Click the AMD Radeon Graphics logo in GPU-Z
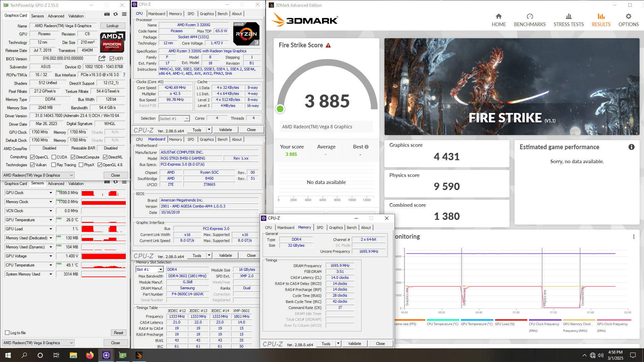The image size is (644, 362). pos(112,42)
